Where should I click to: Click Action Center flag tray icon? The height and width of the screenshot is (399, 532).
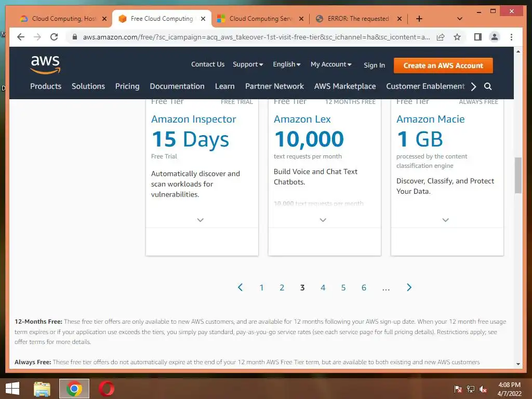458,389
